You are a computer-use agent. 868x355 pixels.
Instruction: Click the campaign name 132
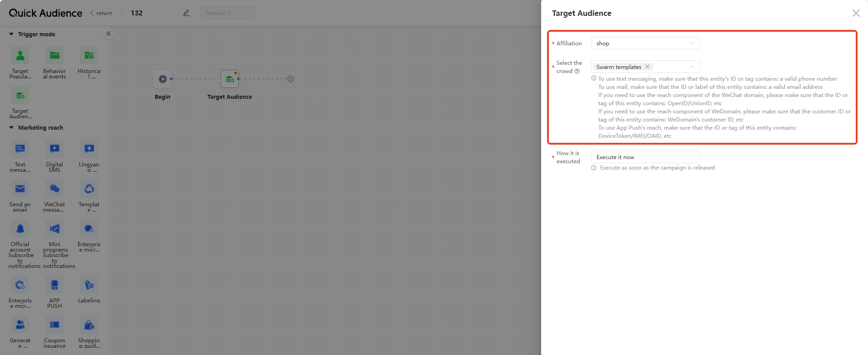(x=137, y=13)
